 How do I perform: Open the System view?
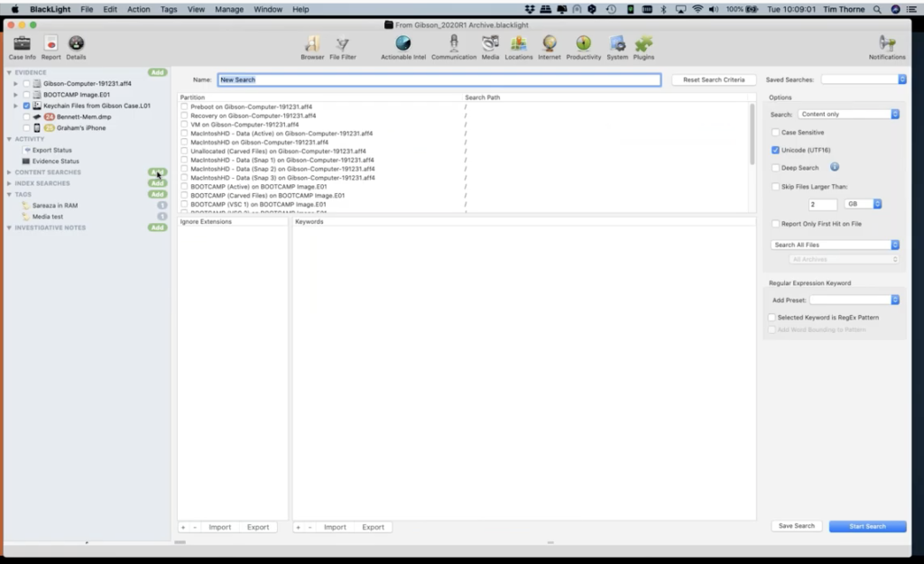(x=617, y=47)
